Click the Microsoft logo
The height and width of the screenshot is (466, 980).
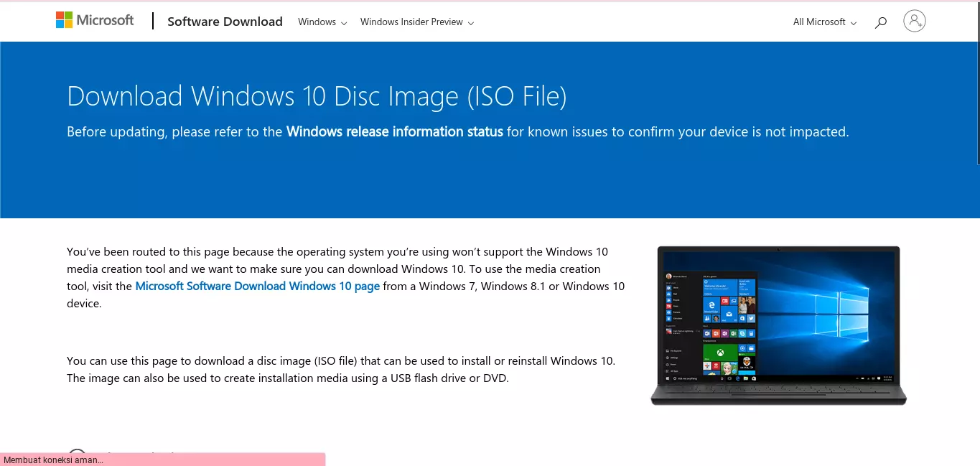pos(95,20)
